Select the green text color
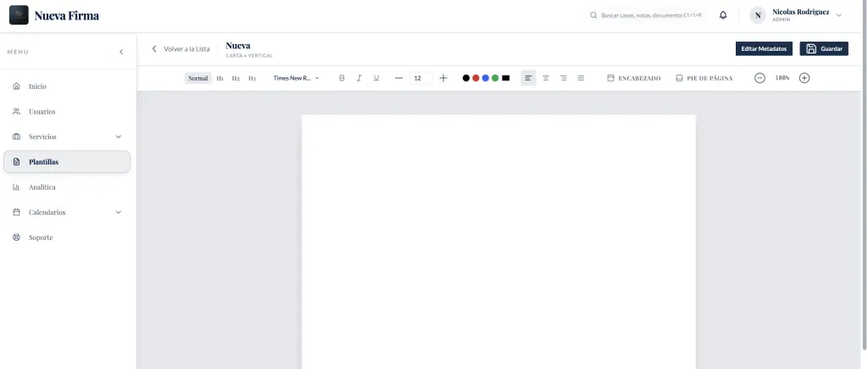 [495, 78]
